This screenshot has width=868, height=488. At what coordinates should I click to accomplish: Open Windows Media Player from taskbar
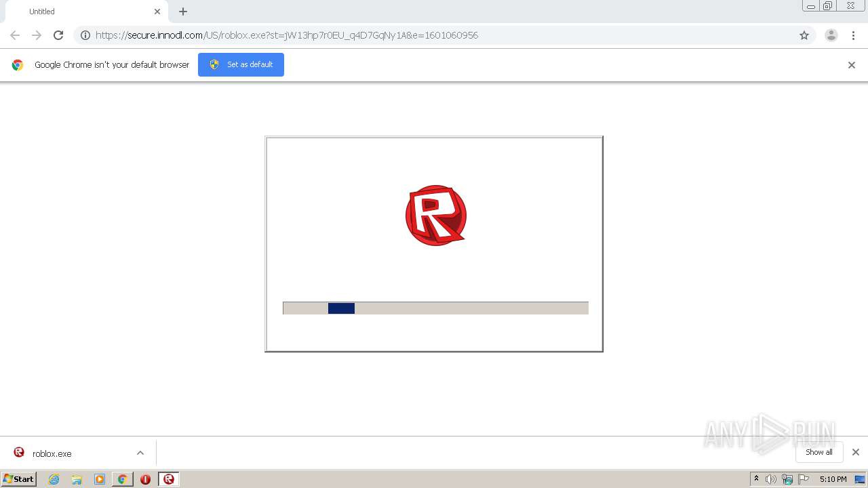[x=100, y=479]
